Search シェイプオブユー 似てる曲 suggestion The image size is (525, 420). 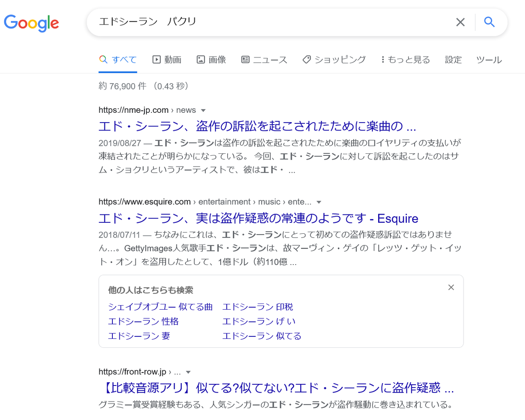[x=160, y=306]
